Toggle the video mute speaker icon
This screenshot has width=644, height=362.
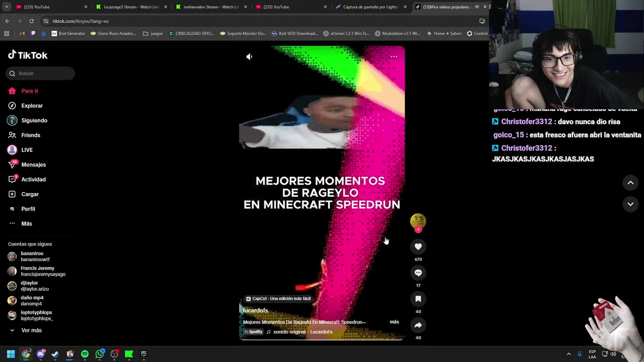point(249,57)
